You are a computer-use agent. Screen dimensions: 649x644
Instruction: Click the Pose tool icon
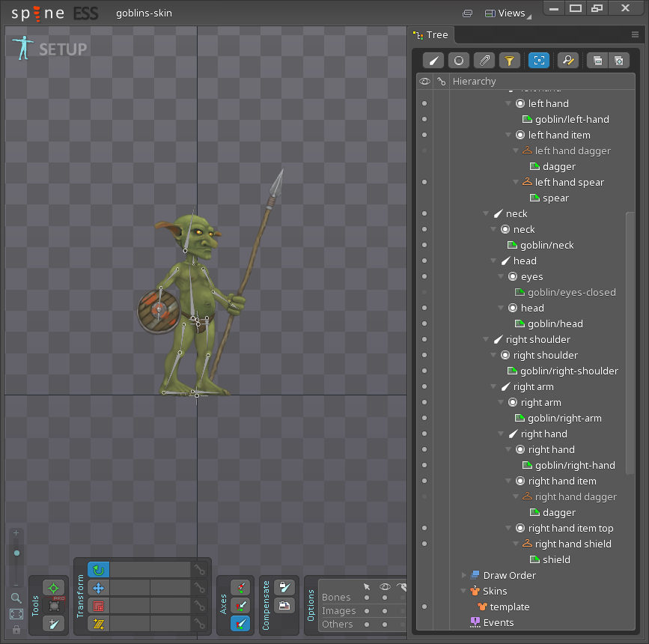53,588
